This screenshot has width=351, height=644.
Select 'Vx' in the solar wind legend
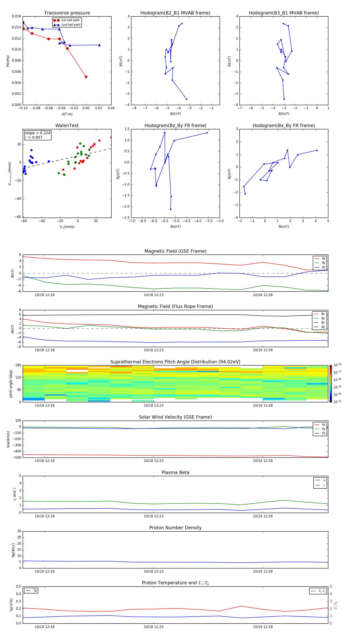pos(320,424)
